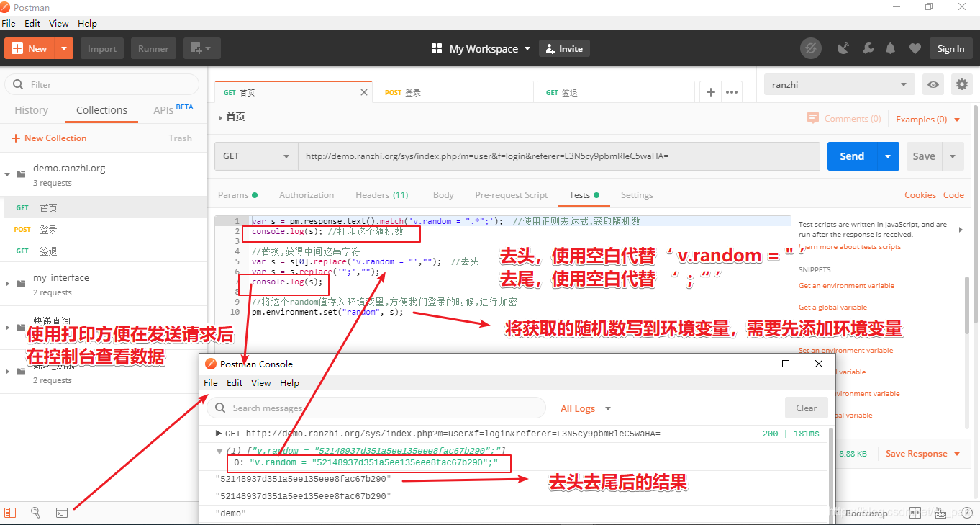Open the Pre-request Script tab

pos(512,195)
